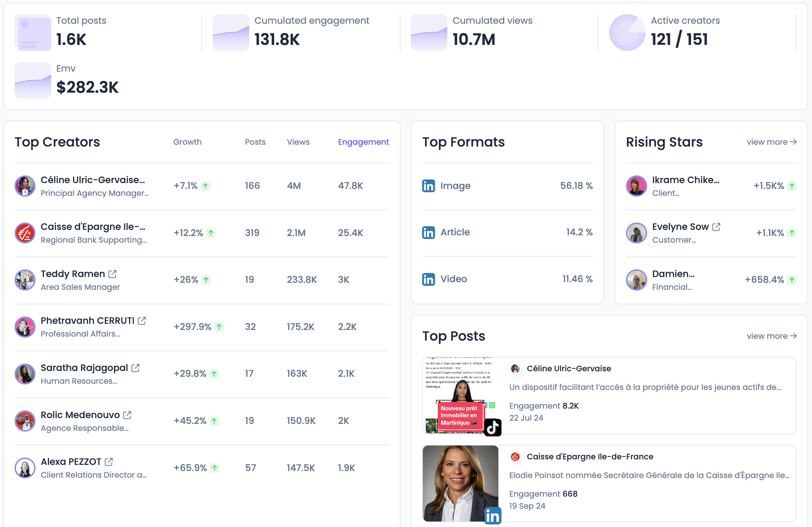Viewport: 812px width, 527px height.
Task: Click Ikrame Chike's avatar in Rising Stars
Action: point(636,186)
